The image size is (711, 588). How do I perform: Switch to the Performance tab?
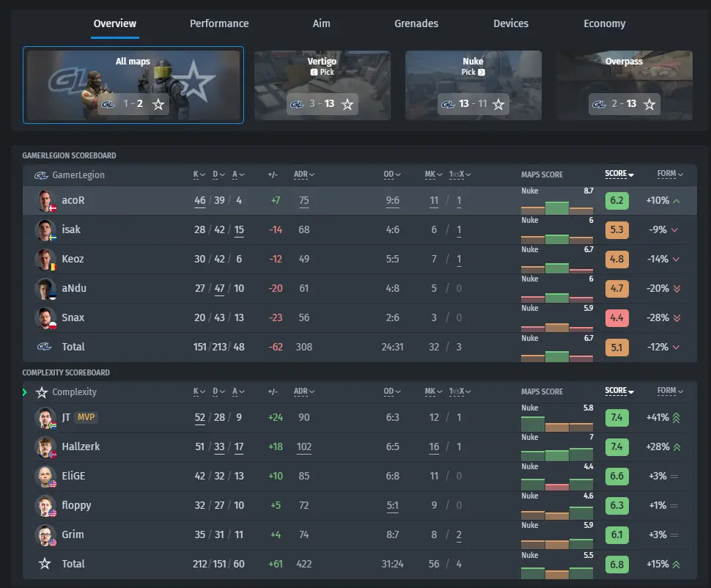point(219,23)
